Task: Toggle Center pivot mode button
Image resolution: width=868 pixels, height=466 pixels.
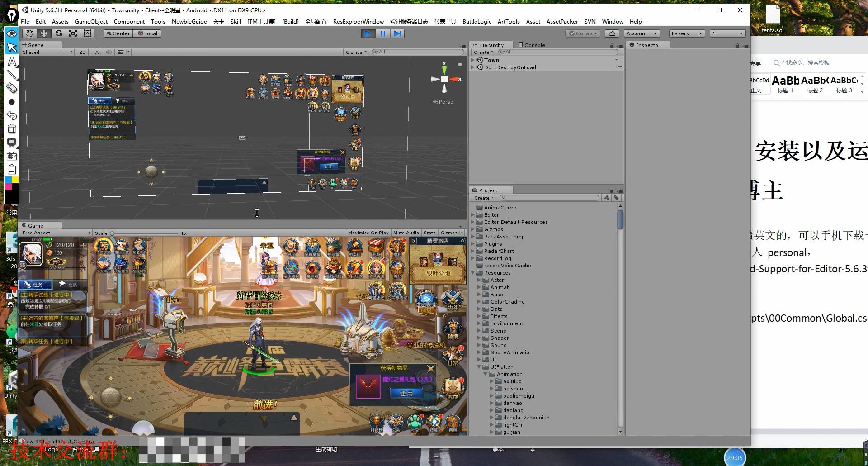Action: tap(118, 33)
